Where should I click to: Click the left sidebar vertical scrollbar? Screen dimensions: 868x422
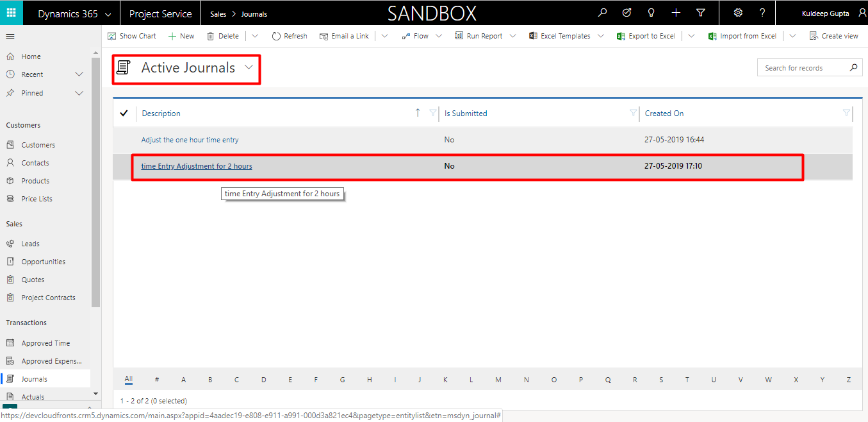pyautogui.click(x=95, y=192)
